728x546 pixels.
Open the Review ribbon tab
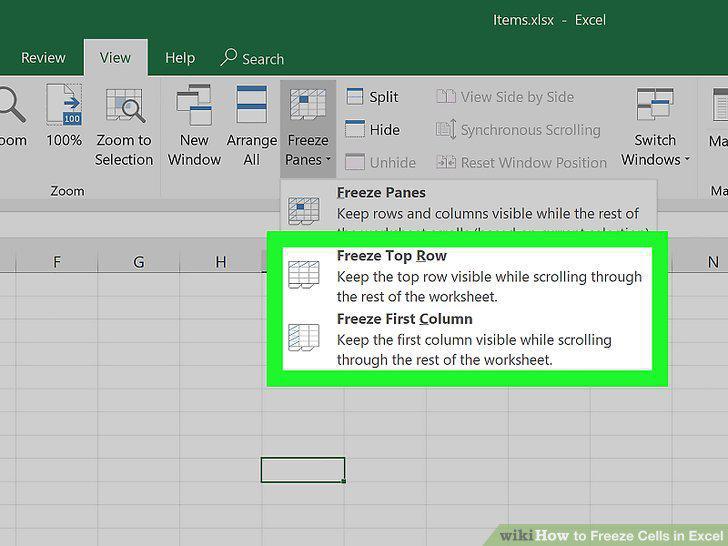[x=43, y=58]
